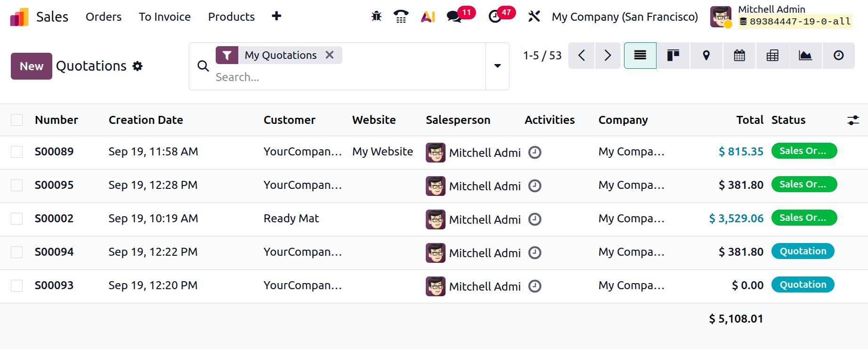Go to the next page of records
Image resolution: width=868 pixels, height=349 pixels.
click(608, 56)
